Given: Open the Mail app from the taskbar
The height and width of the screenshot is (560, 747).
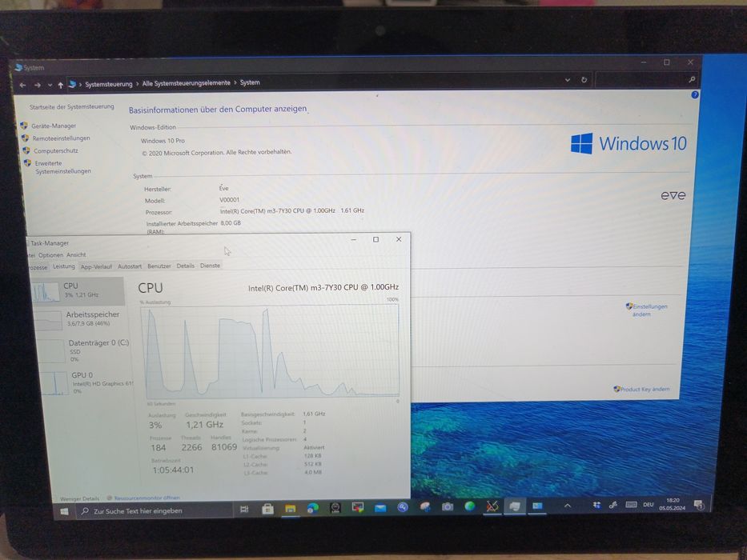Looking at the screenshot, I should tap(380, 508).
